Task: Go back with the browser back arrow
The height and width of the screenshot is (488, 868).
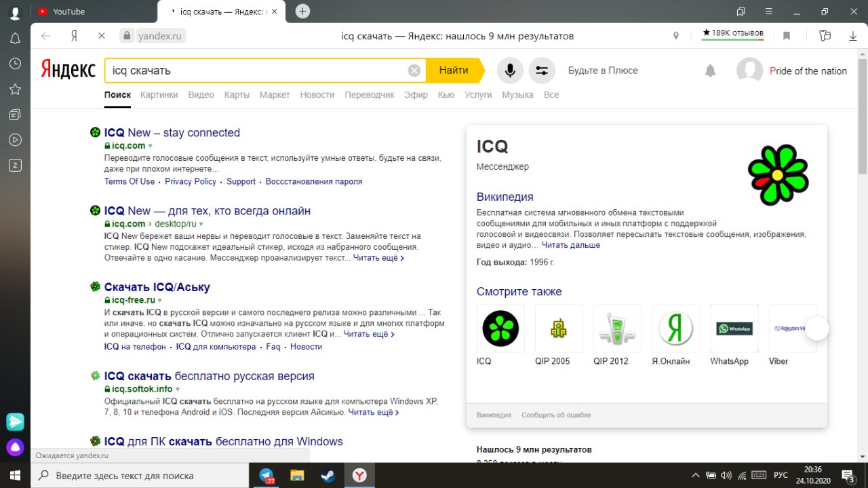Action: coord(45,36)
